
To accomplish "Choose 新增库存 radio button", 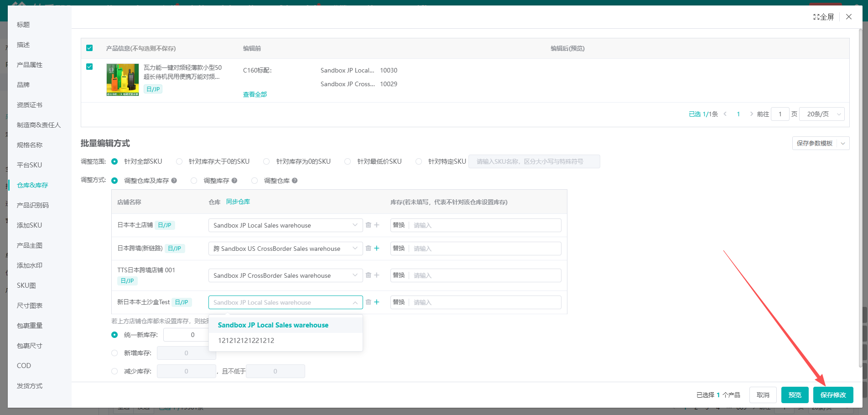I will [114, 353].
